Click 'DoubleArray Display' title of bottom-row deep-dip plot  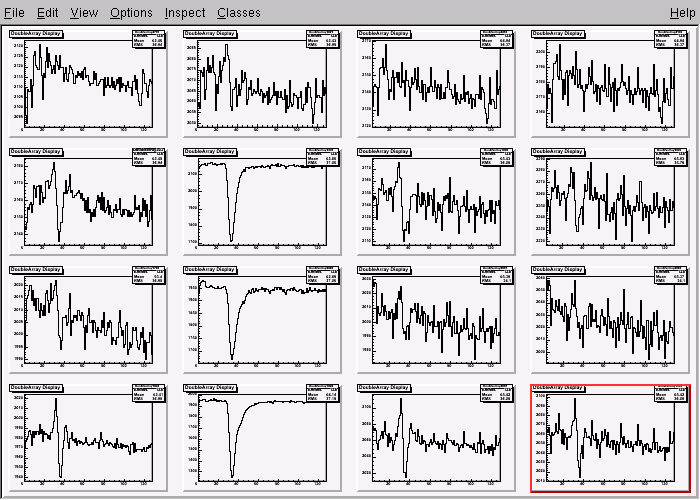pos(210,388)
